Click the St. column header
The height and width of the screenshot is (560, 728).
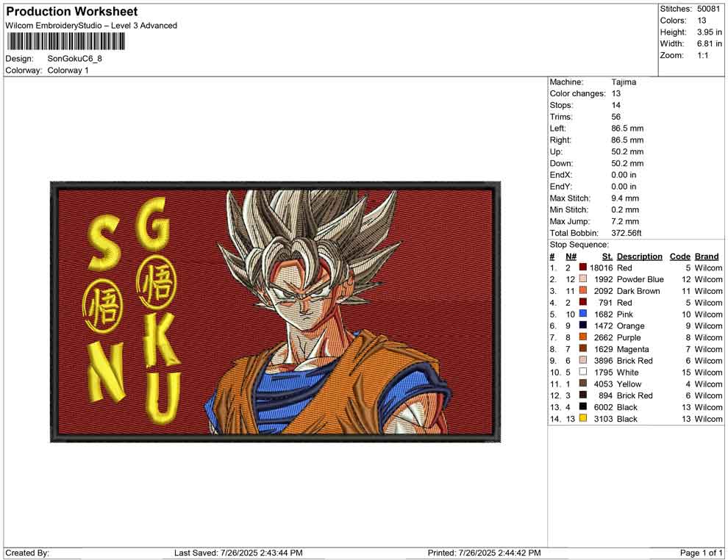[x=607, y=256]
